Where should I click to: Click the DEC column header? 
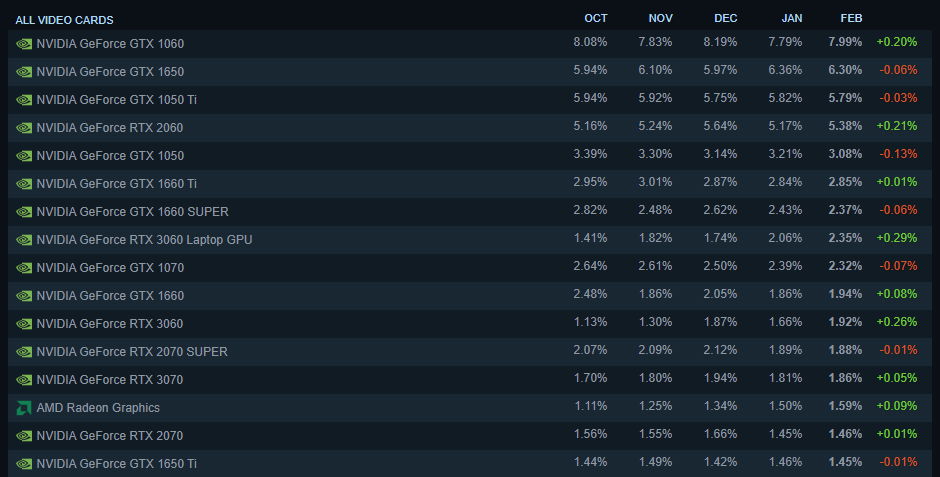point(725,18)
